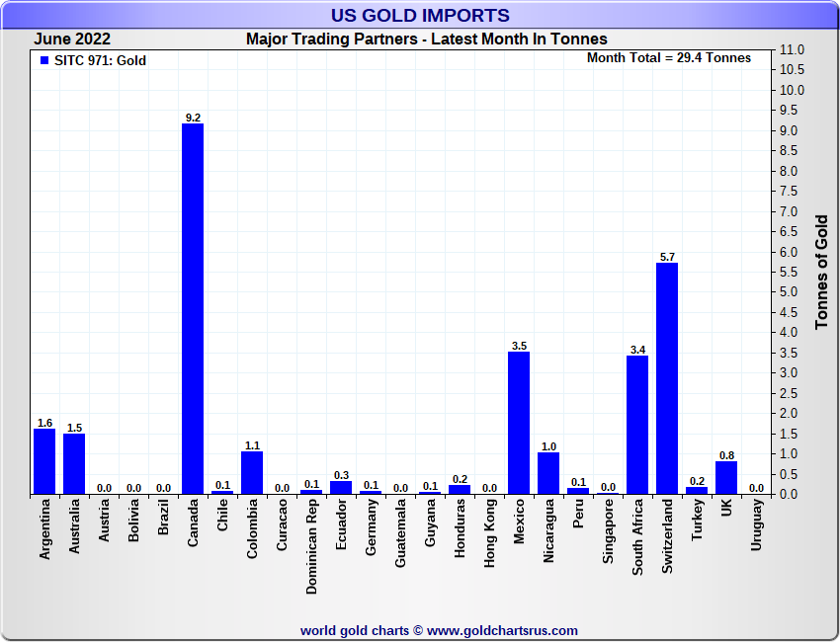Click the blue SITC 971 Gold legend swatch
840x642 pixels.
click(x=43, y=61)
